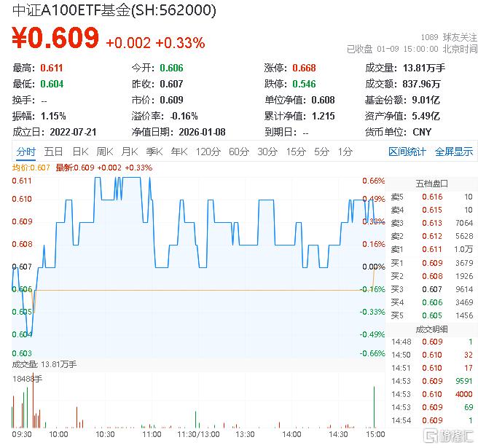Screen dimensions: 478x448
Task: Click the 均价:0.607 label above chart
Action: (x=31, y=168)
